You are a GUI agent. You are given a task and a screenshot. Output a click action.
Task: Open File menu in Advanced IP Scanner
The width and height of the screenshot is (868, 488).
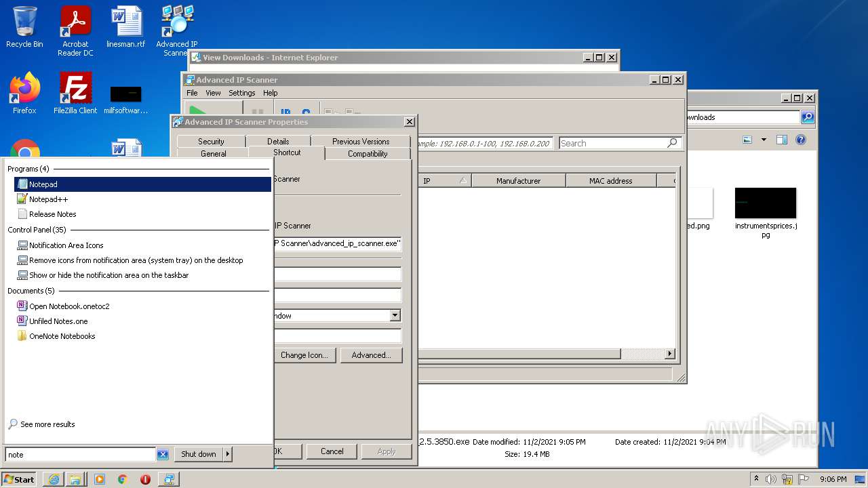tap(192, 93)
